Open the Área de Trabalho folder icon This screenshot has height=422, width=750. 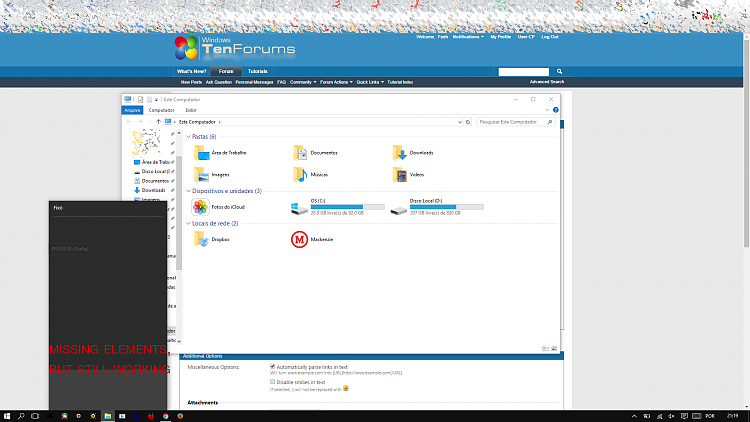point(201,153)
